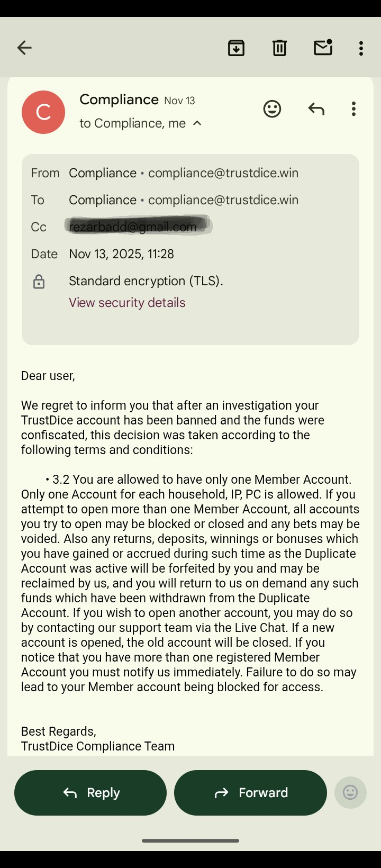Screen dimensions: 381x868
Task: Archive this email
Action: (236, 48)
